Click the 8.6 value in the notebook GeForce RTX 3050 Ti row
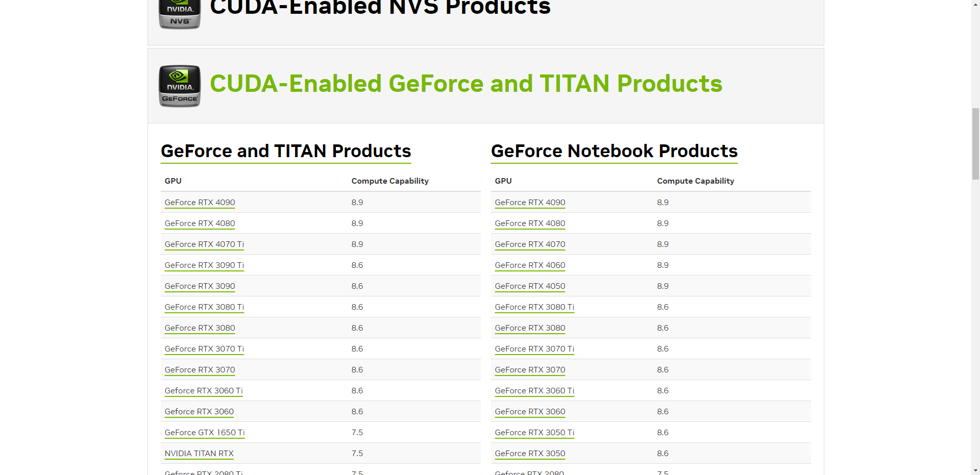 tap(663, 432)
